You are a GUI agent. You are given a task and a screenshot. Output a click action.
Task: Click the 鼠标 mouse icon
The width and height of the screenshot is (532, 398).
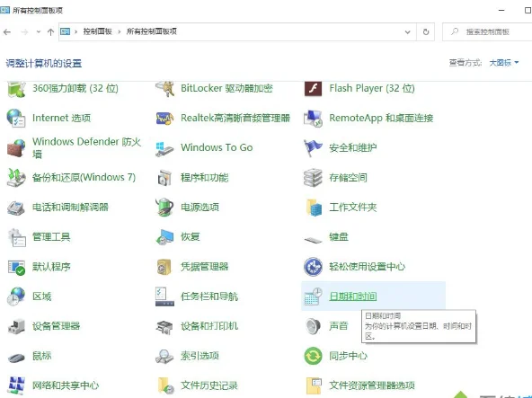[16, 357]
